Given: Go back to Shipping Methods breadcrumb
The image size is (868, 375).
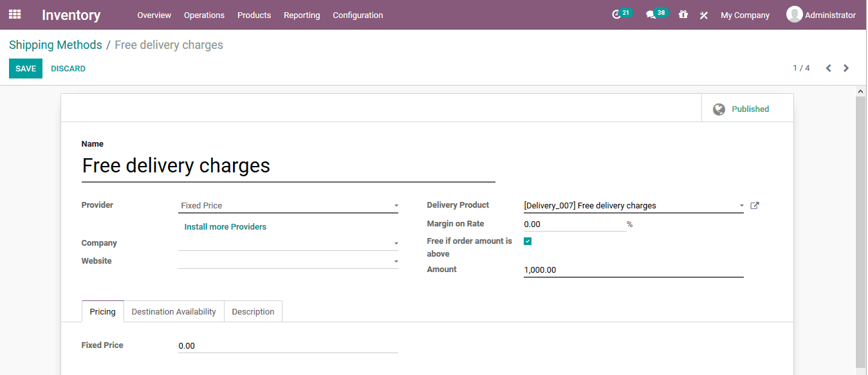Looking at the screenshot, I should pos(55,45).
